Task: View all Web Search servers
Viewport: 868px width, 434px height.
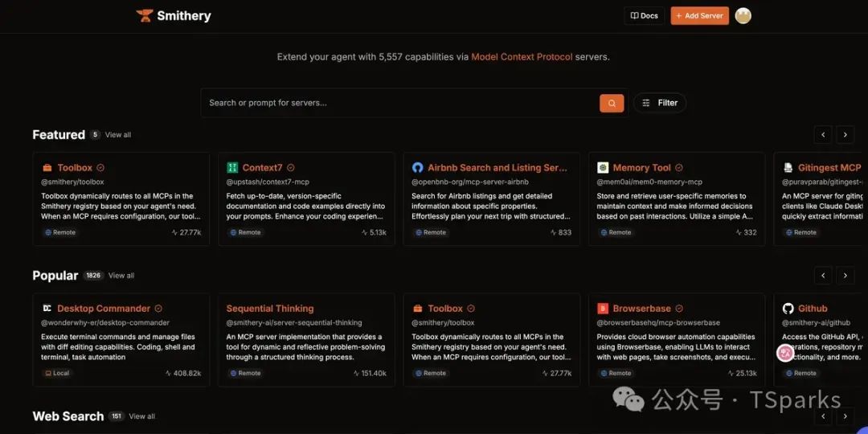Action: [141, 416]
